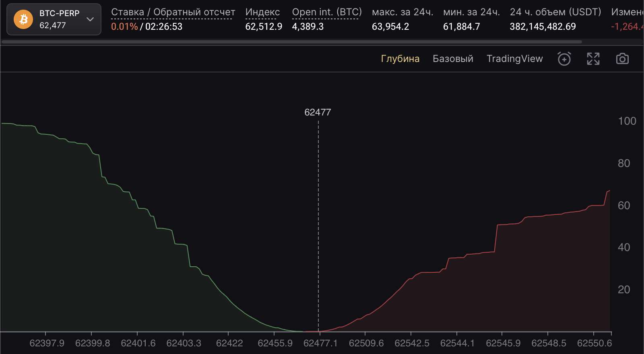The image size is (644, 354).
Task: Click the x-axis price label 62399.8
Action: (x=93, y=343)
